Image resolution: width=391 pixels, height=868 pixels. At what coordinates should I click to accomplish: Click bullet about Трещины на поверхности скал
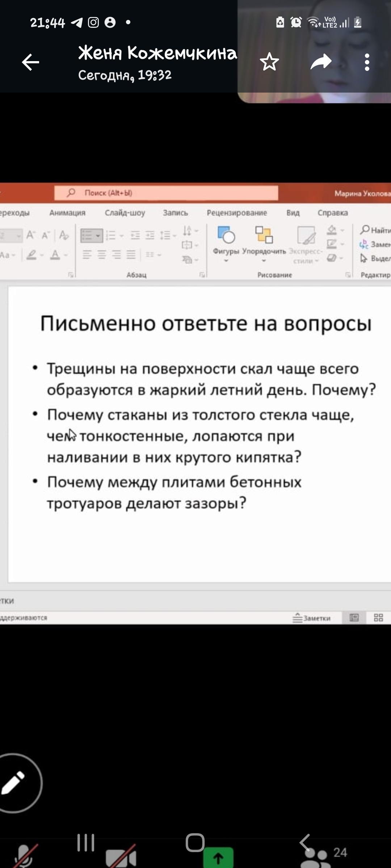click(x=211, y=379)
